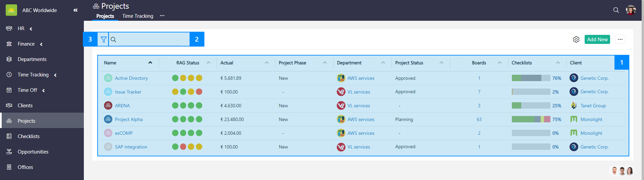Click the Project Alpha project icon
This screenshot has height=180, width=644.
click(x=108, y=119)
